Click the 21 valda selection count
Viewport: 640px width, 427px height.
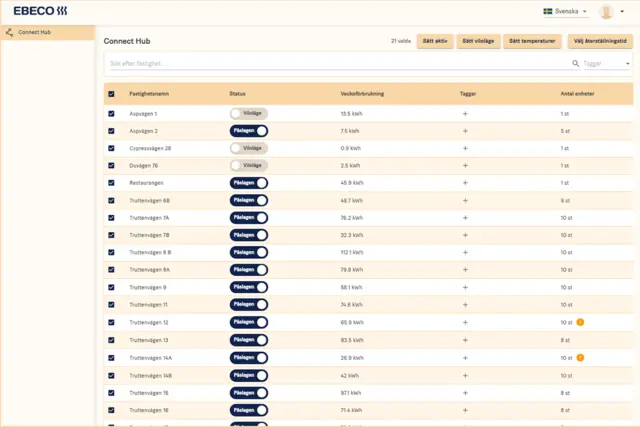click(401, 41)
